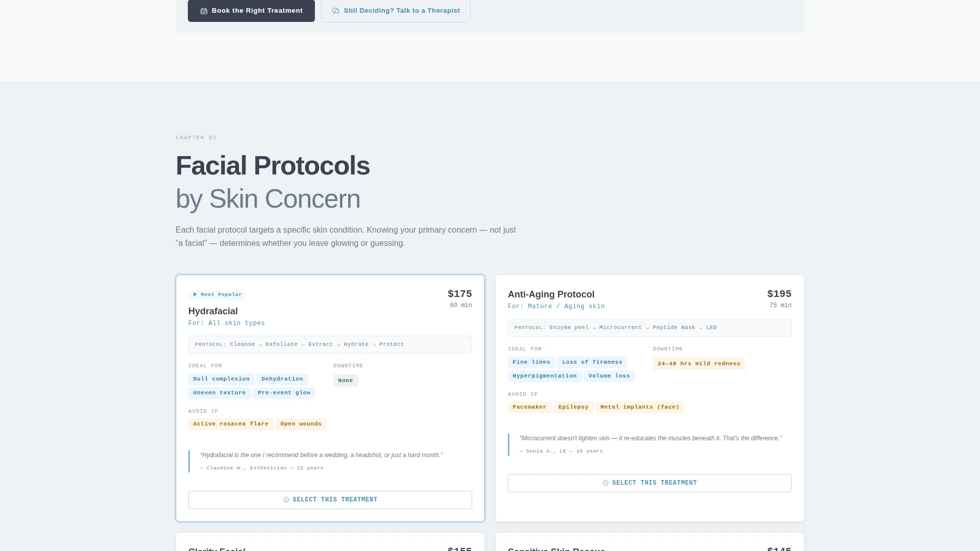The image size is (980, 551).
Task: Click the Pacemaker warning tag
Action: point(529,407)
